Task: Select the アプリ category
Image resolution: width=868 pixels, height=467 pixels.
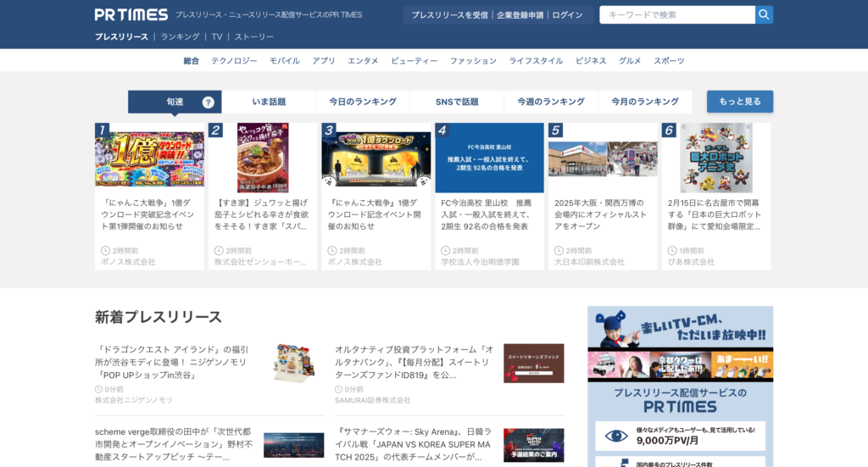Action: click(x=323, y=61)
